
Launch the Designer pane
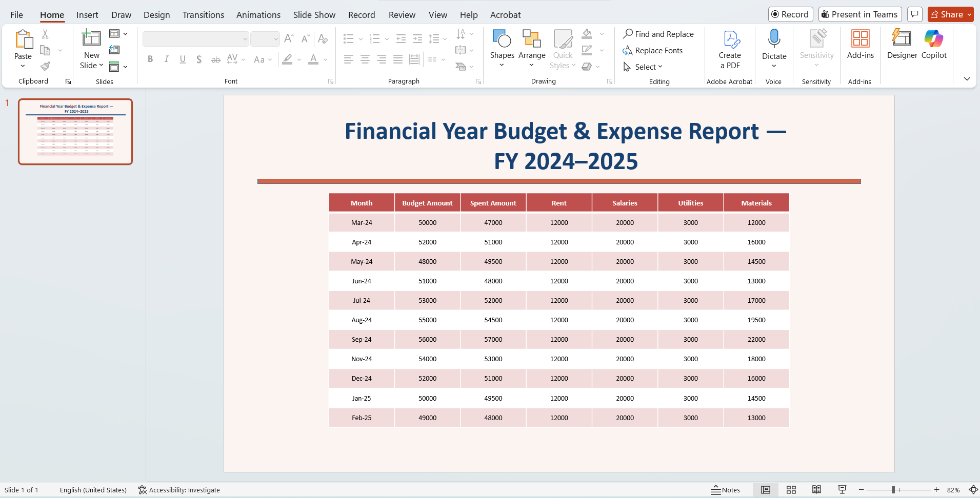tap(902, 45)
